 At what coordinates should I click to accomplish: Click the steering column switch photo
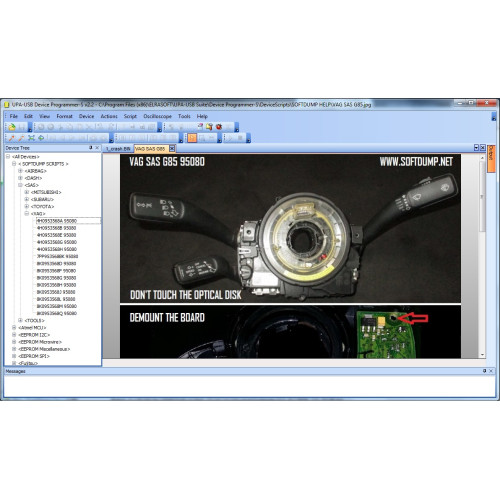(290, 228)
